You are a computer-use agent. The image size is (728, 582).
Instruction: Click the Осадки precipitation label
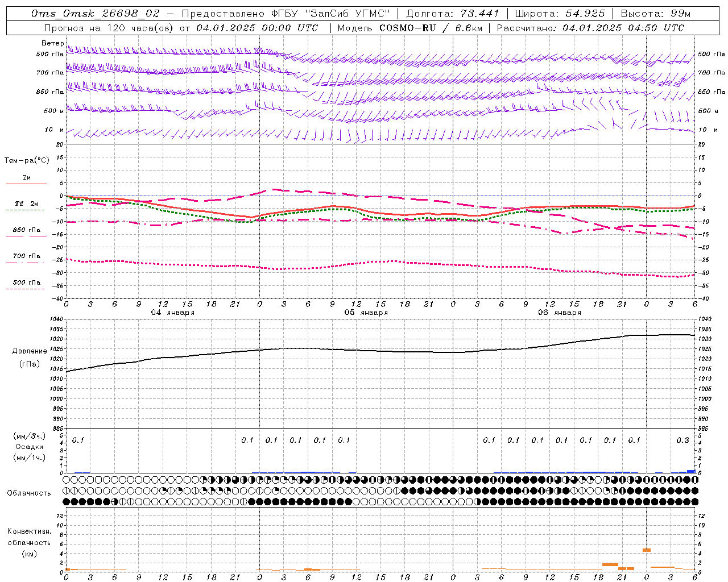click(x=30, y=447)
